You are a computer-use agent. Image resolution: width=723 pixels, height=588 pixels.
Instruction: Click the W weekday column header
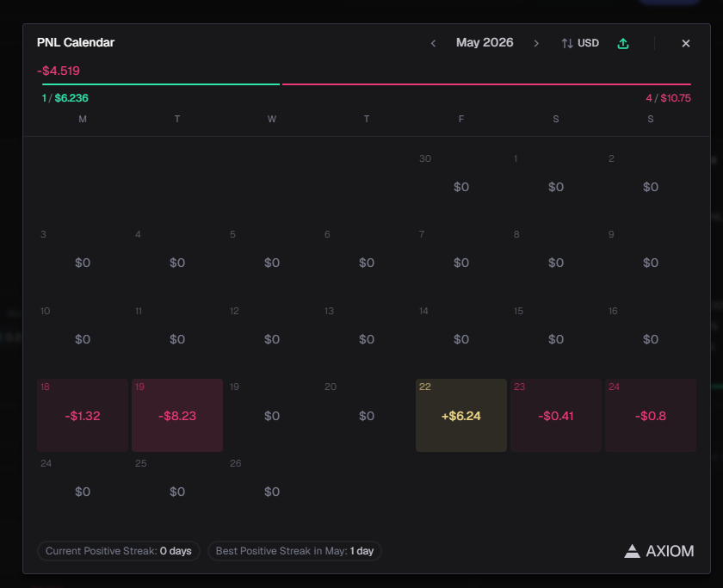tap(272, 119)
